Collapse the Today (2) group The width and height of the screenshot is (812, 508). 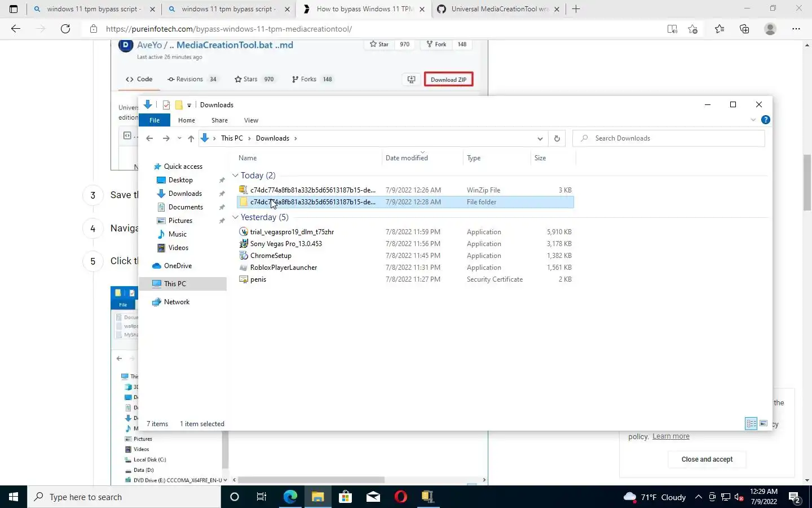(235, 176)
